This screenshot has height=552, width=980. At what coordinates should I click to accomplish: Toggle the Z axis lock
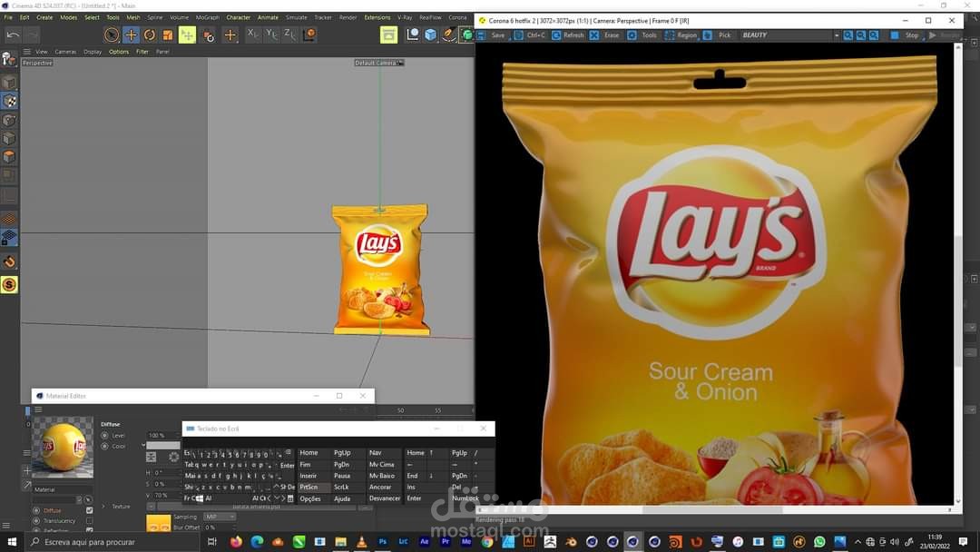289,34
